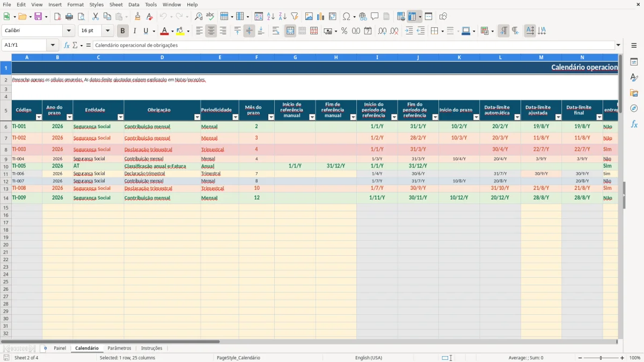The image size is (644, 362).
Task: Toggle Merge and Center Cells
Action: (x=290, y=31)
